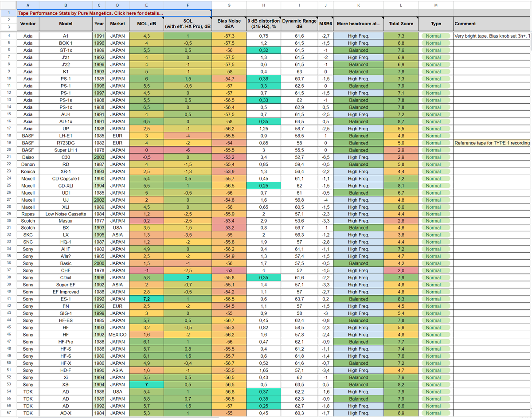Select the SKC vendor cell

[28, 235]
